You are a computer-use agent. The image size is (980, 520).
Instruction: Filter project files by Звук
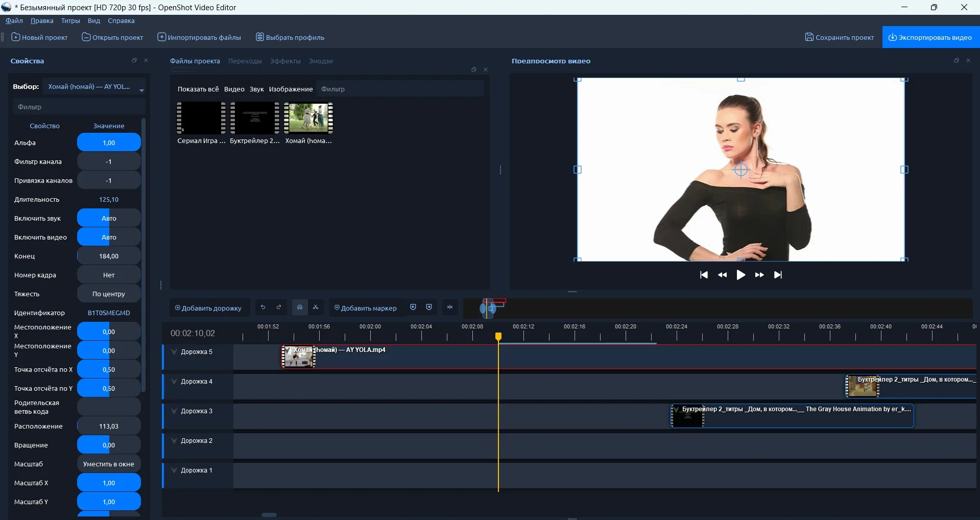pyautogui.click(x=257, y=89)
